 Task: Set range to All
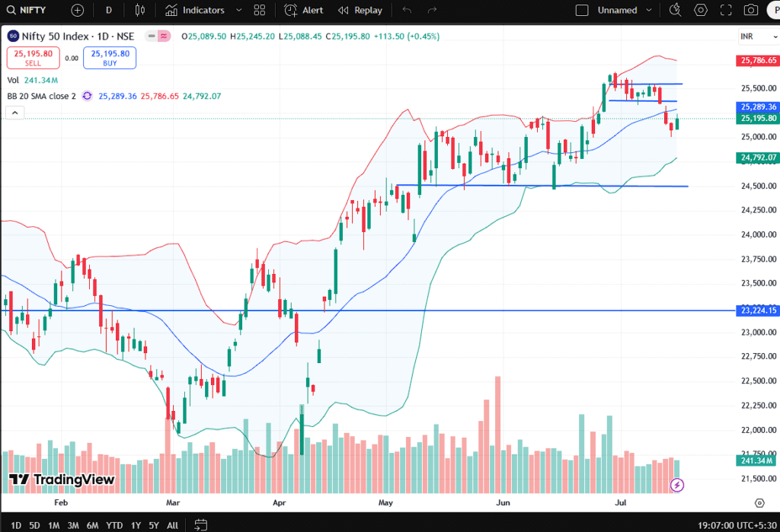coord(173,525)
